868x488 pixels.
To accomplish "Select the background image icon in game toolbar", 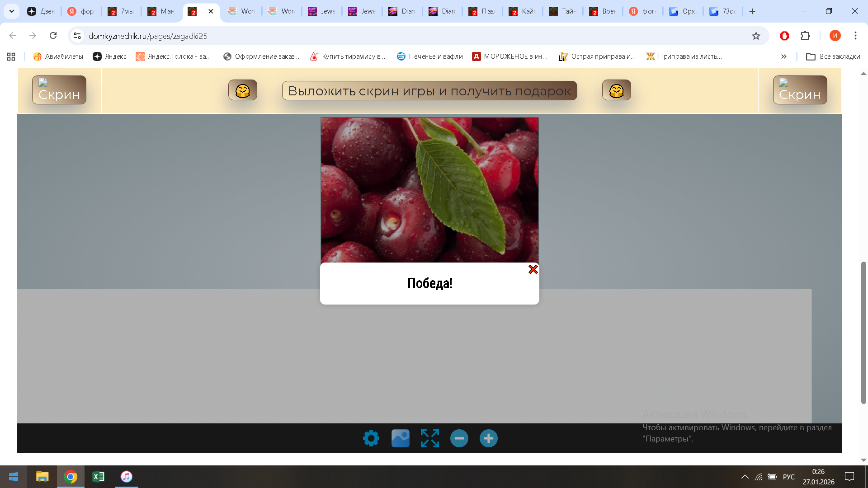I will click(x=400, y=438).
